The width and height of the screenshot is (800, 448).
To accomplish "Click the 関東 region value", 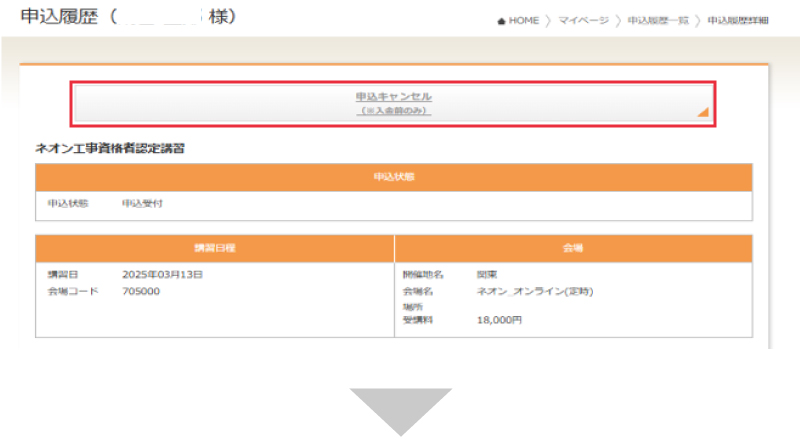I will coord(487,274).
